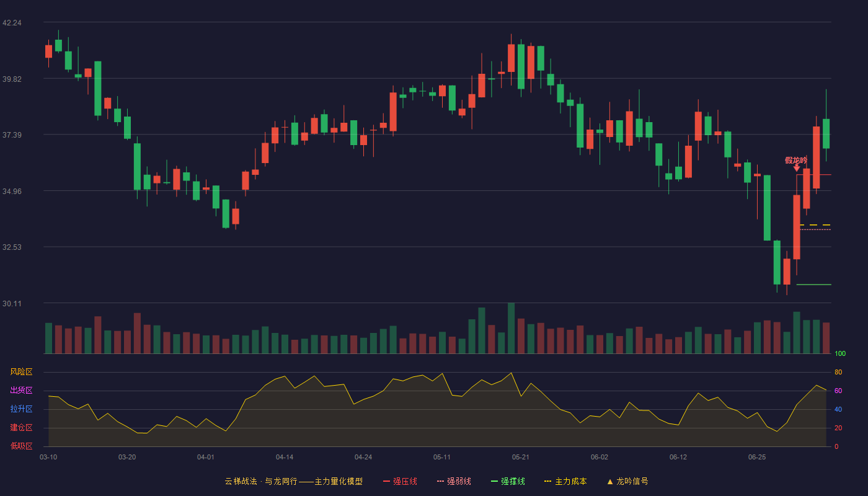Click the 06-25 date axis label

757,457
